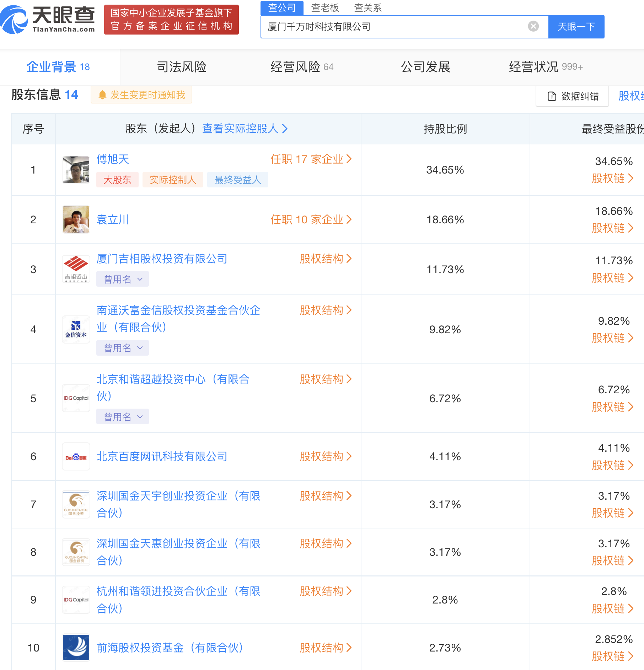Open 股权结构 for 深圳国金天惠创业投资企业

pos(326,543)
